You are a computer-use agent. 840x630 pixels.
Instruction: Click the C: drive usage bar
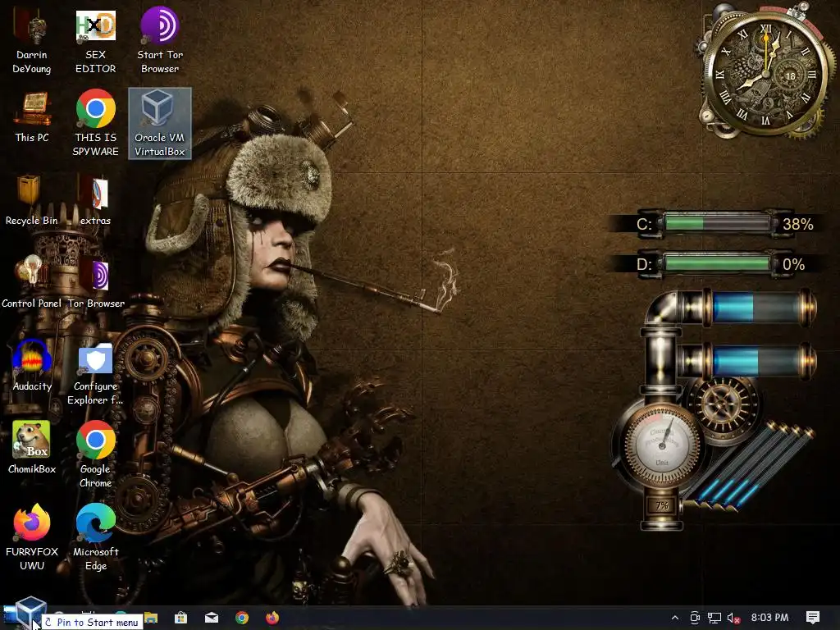click(x=715, y=223)
